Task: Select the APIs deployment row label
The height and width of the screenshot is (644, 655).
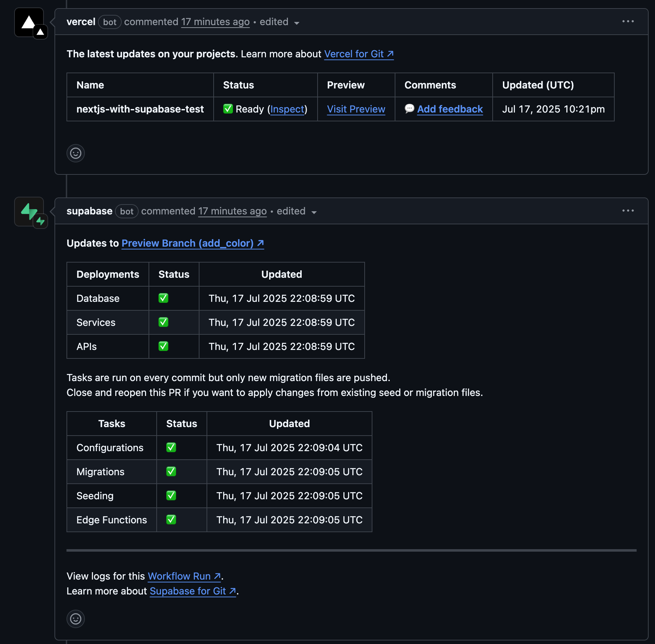Action: tap(87, 347)
